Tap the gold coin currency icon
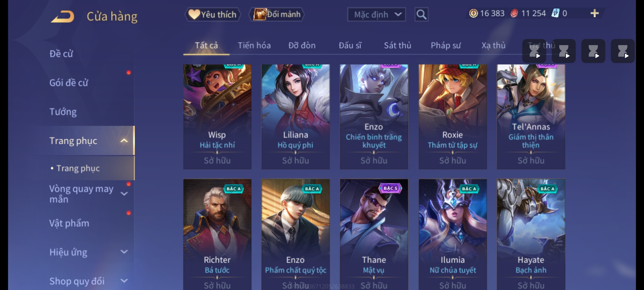The image size is (644, 290). click(x=473, y=13)
